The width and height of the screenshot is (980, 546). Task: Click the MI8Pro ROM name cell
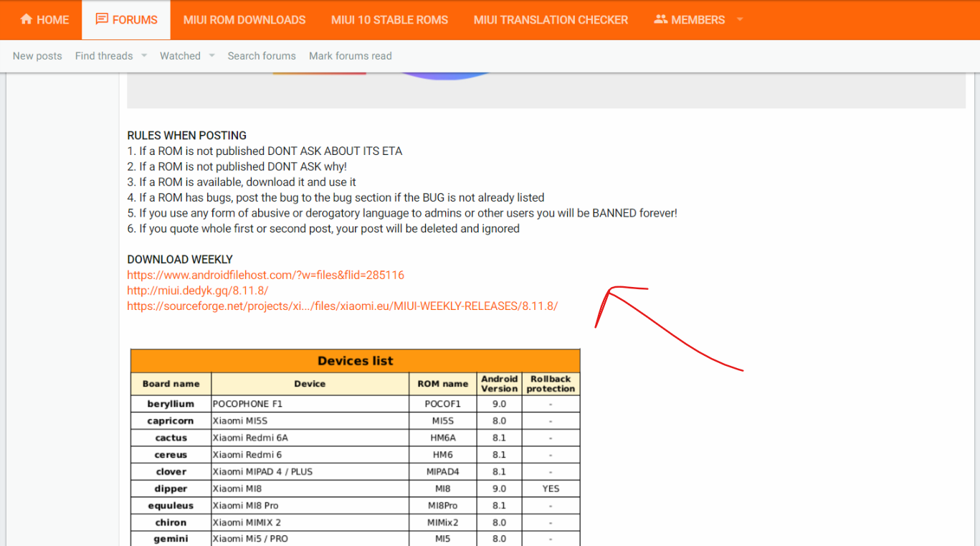click(x=443, y=506)
